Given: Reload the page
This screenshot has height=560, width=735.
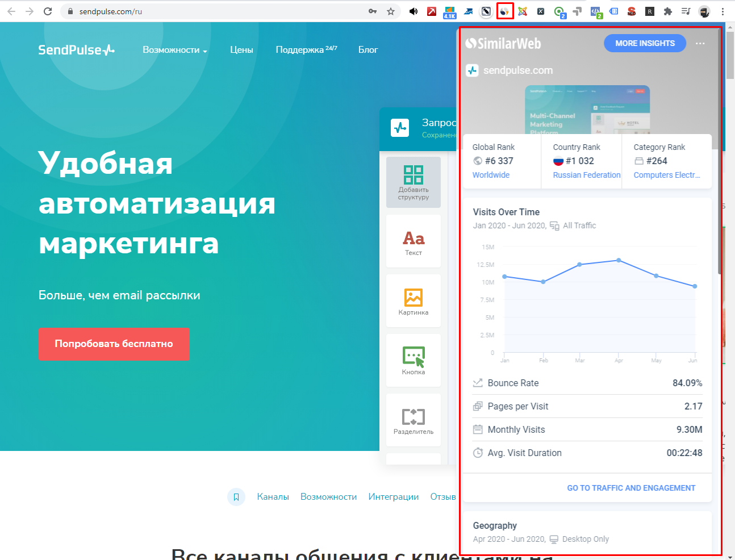Looking at the screenshot, I should tap(48, 11).
